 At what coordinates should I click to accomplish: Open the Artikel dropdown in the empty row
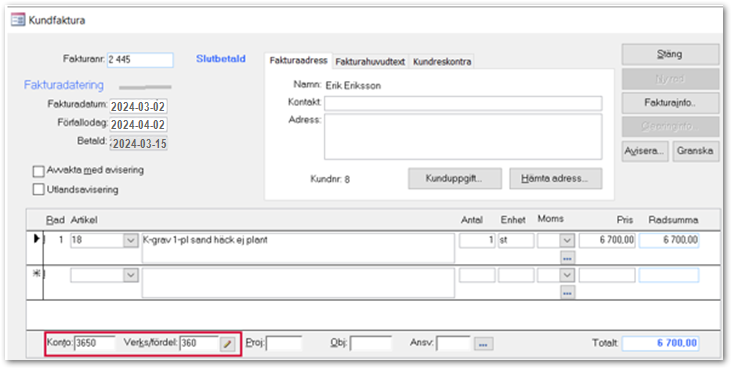click(x=130, y=276)
